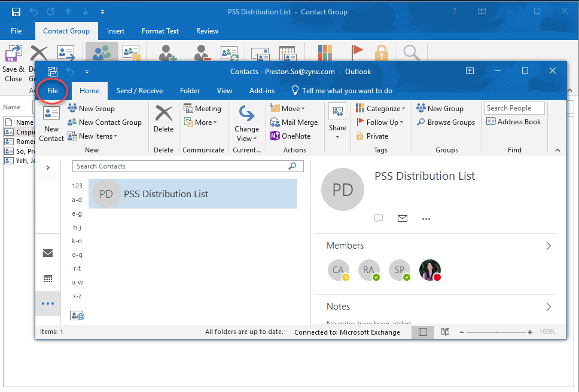
Task: Click New Group beside New Contact
Action: (91, 108)
